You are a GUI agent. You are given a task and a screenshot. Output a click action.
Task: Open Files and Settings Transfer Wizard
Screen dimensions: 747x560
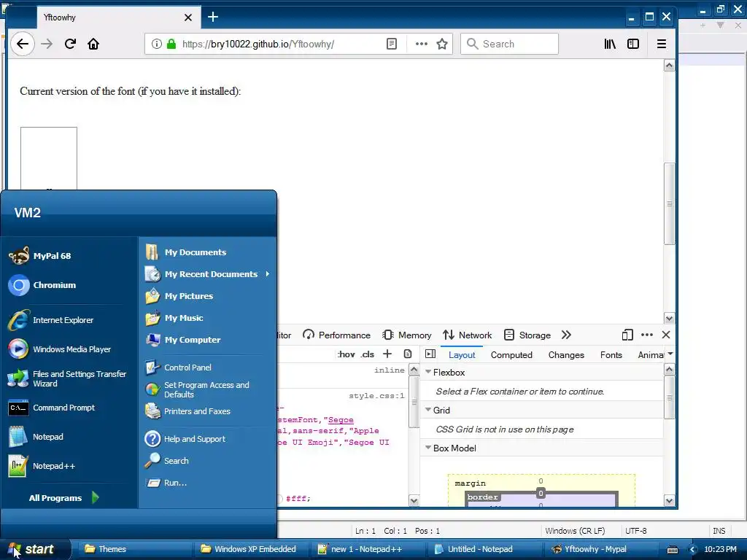68,378
